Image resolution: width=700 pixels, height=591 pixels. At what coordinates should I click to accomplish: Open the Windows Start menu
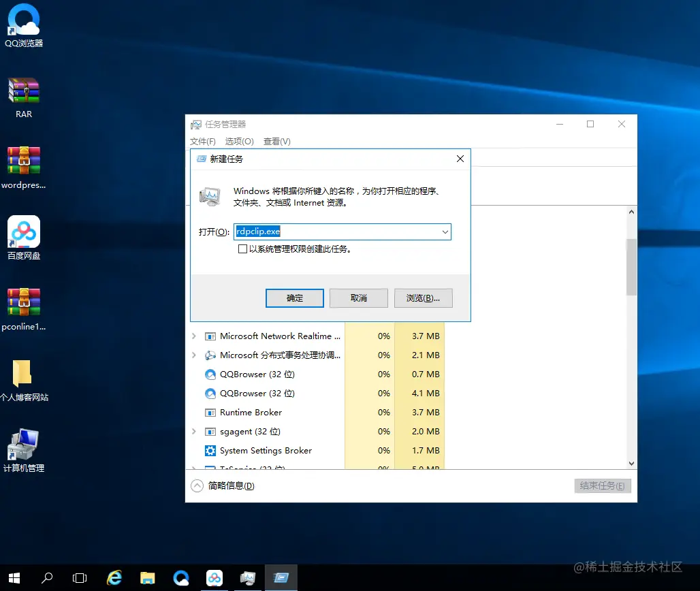14,578
